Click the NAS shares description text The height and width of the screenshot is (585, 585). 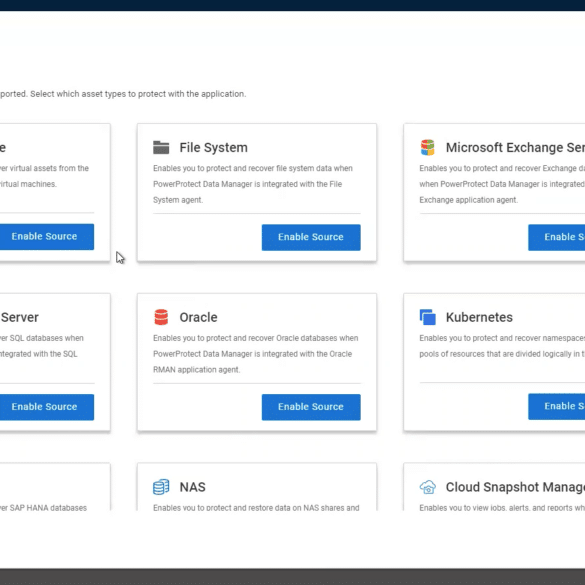tap(256, 507)
